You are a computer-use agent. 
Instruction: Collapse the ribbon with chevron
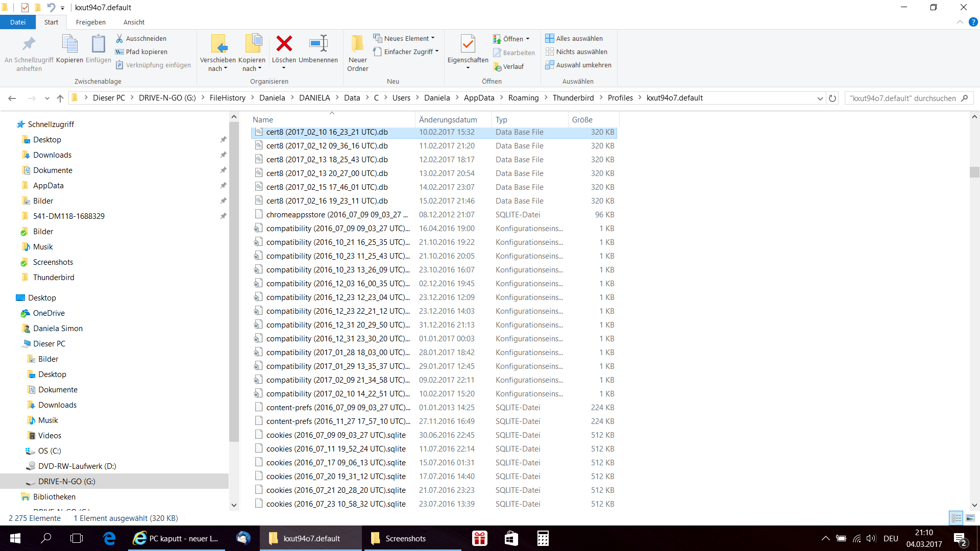960,22
